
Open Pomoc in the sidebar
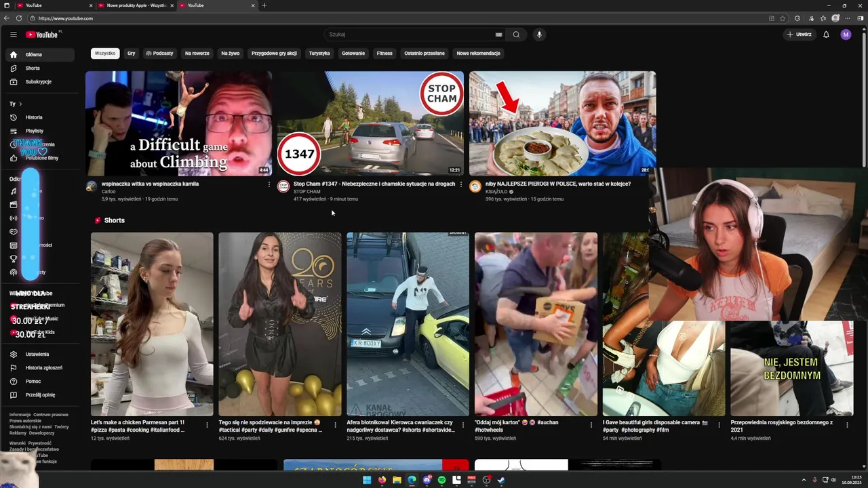[x=41, y=382]
